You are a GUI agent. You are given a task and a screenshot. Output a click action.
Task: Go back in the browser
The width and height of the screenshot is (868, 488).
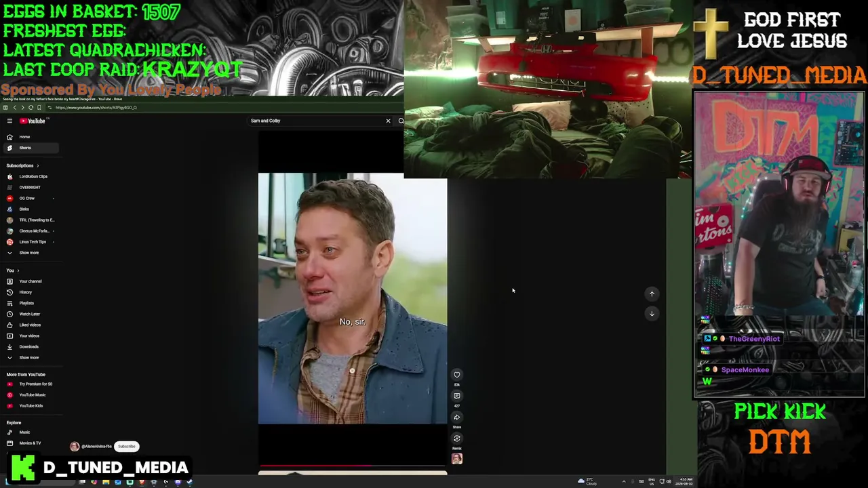coord(14,108)
